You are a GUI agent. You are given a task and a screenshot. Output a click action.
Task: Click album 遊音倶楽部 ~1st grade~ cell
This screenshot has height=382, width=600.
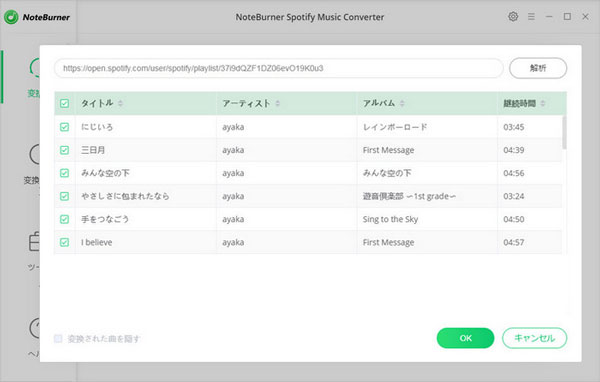point(427,196)
